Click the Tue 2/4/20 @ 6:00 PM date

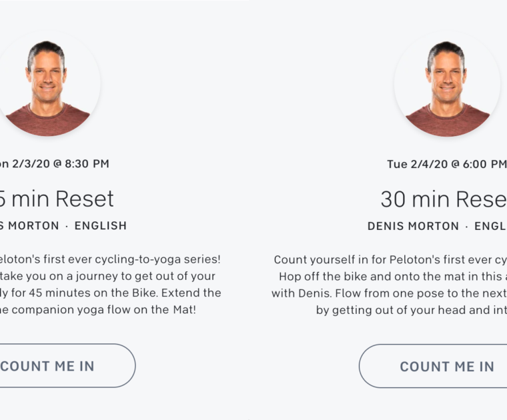click(446, 164)
